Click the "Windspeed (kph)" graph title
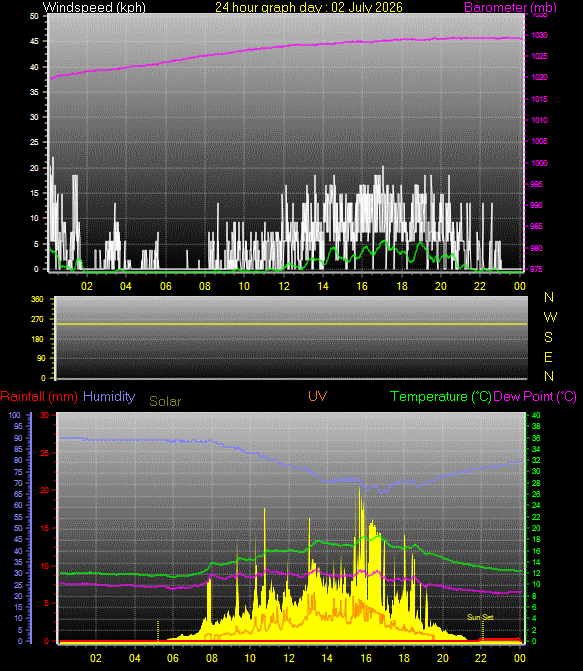Image resolution: width=583 pixels, height=671 pixels. click(94, 7)
